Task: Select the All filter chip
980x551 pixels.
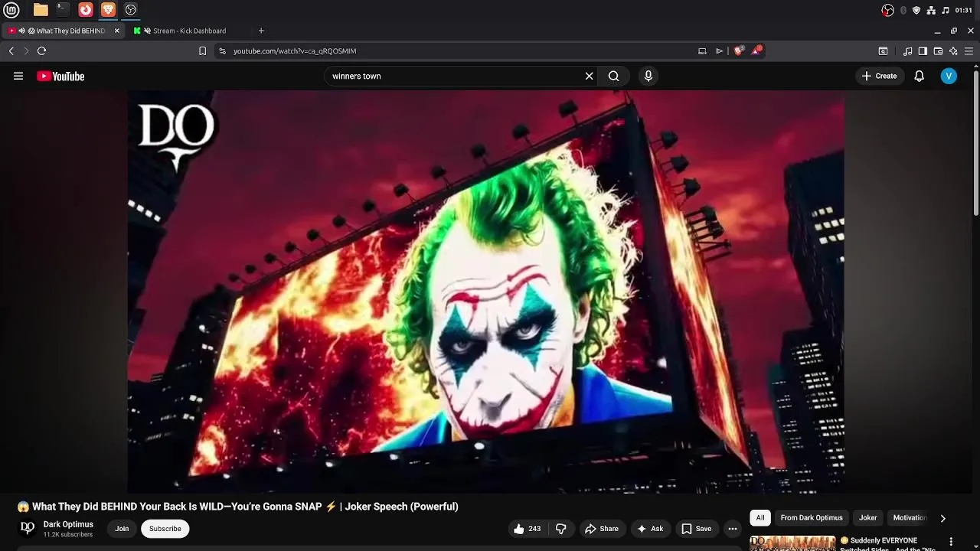Action: 760,518
